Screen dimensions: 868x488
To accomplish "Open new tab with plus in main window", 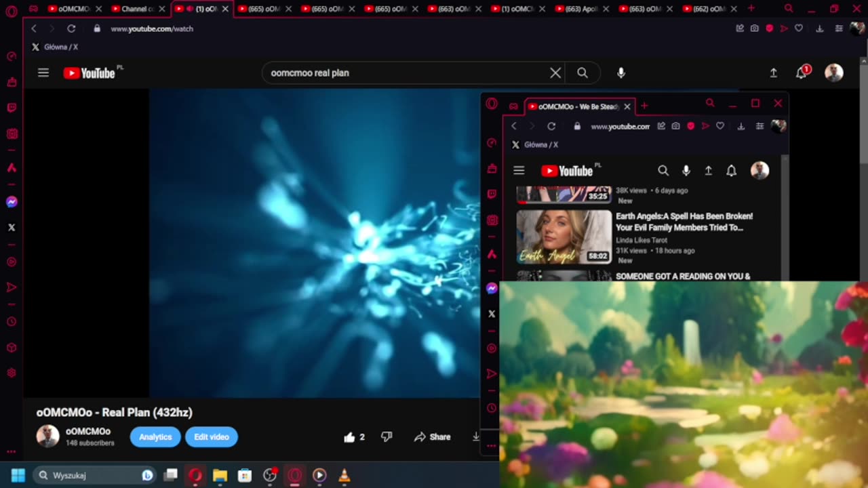I will (x=751, y=9).
